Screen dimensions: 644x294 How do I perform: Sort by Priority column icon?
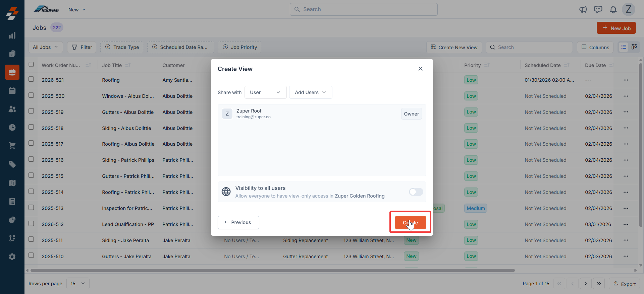point(487,65)
